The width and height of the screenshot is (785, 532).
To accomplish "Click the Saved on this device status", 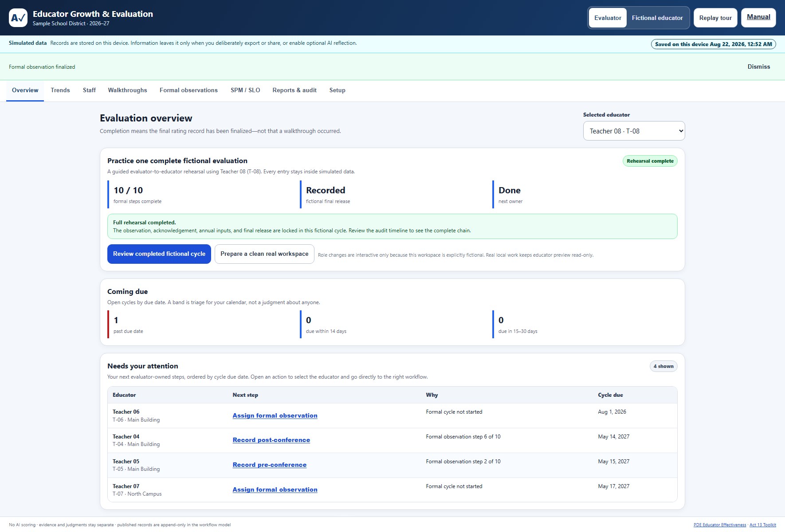I will 713,44.
